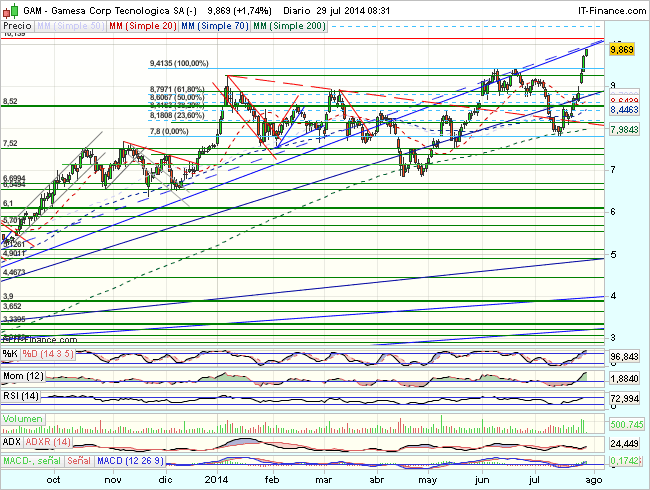Image resolution: width=650 pixels, height=490 pixels.
Task: Click the RSI (14) indicator label
Action: (x=21, y=396)
